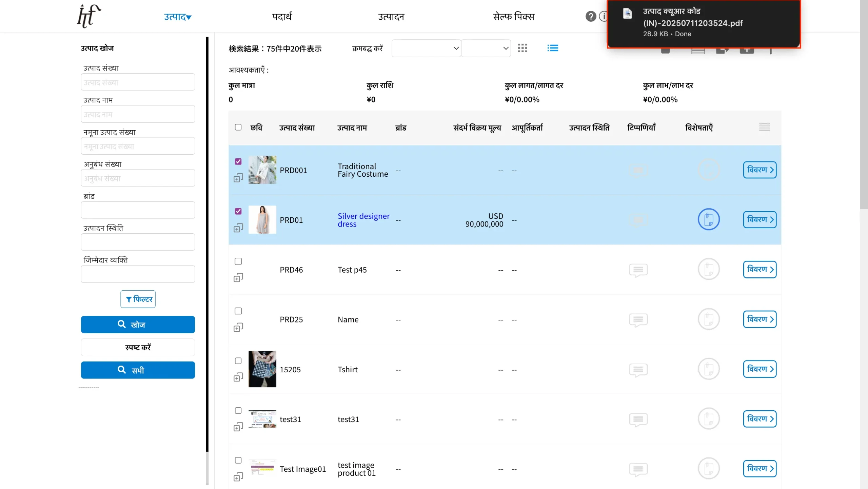The width and height of the screenshot is (868, 489).
Task: Open comments icon for Tshirt row
Action: click(638, 370)
